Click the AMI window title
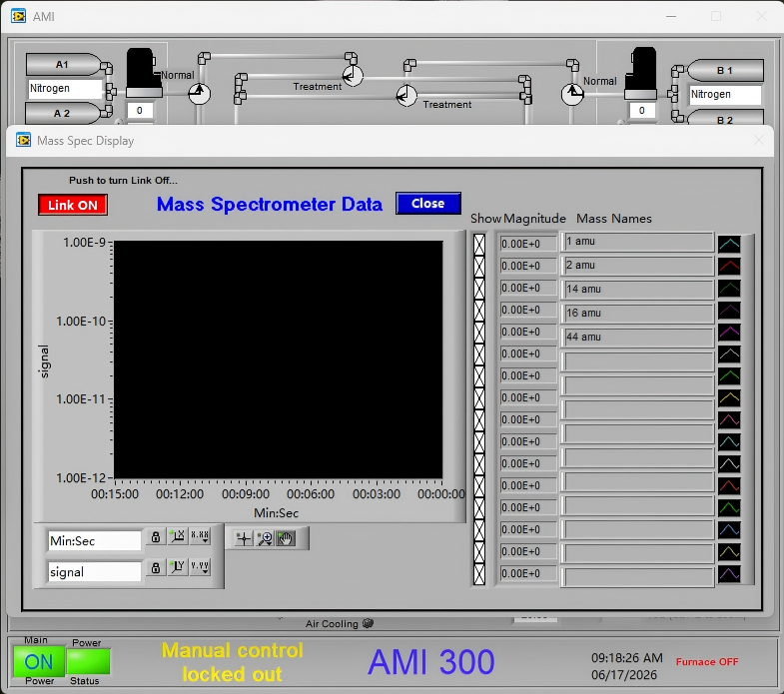The width and height of the screenshot is (784, 694). (x=44, y=17)
